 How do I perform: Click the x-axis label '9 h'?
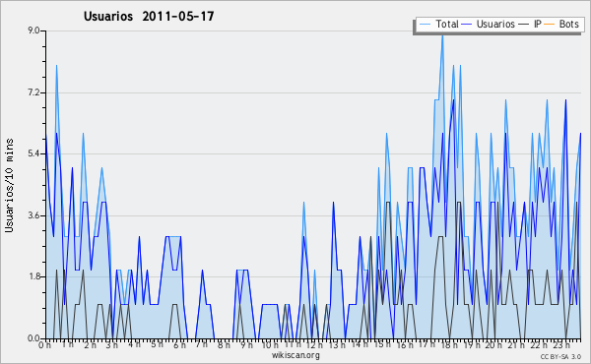[x=246, y=344]
